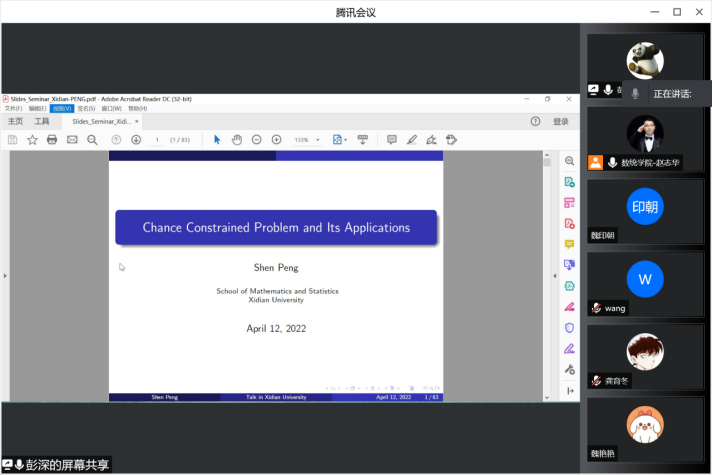Click the 登录 sign-in button
Viewport: 713px width, 475px height.
pyautogui.click(x=560, y=121)
